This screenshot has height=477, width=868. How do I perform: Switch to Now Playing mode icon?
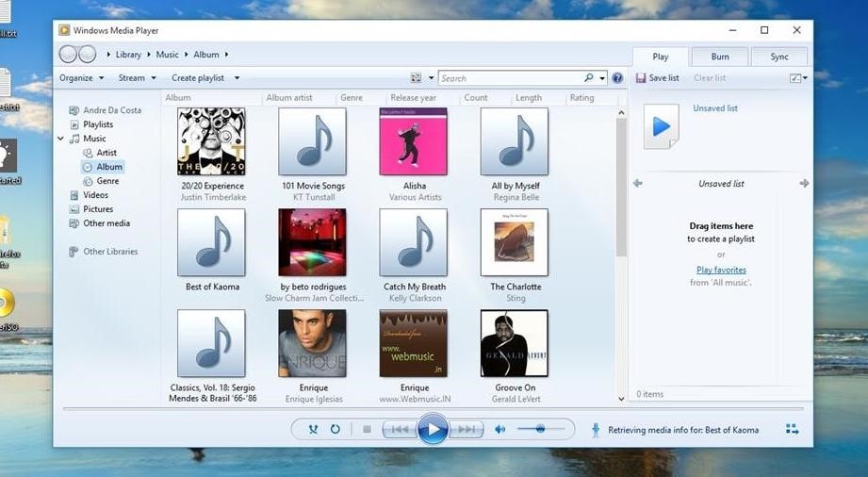point(793,429)
